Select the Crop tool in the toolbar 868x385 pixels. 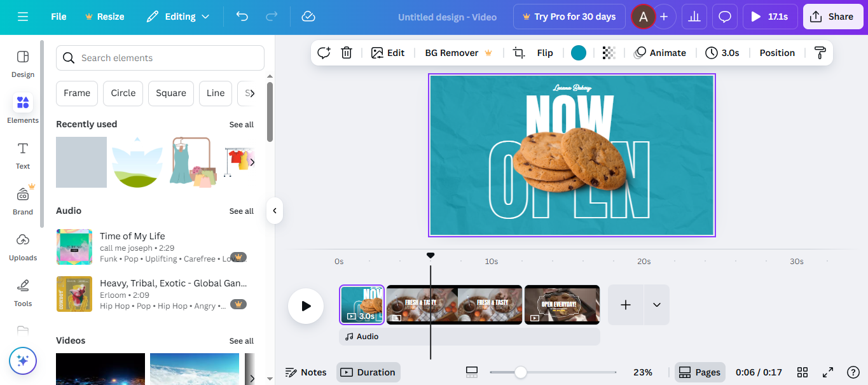[518, 52]
